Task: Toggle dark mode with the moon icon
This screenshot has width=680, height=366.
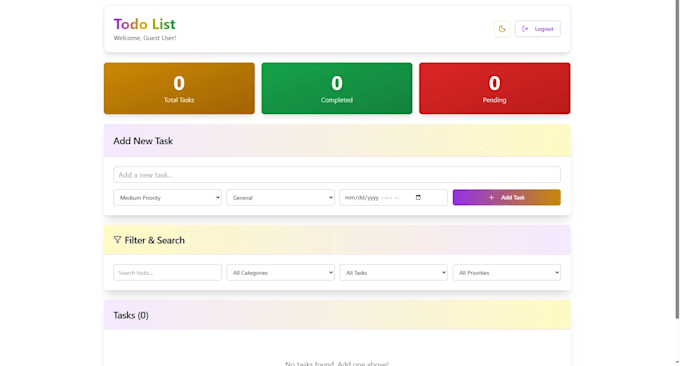Action: point(502,29)
